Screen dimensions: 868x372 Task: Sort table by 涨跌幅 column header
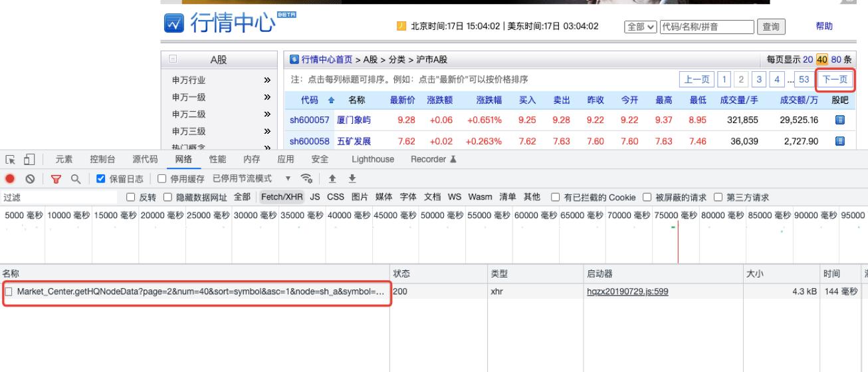(x=490, y=100)
